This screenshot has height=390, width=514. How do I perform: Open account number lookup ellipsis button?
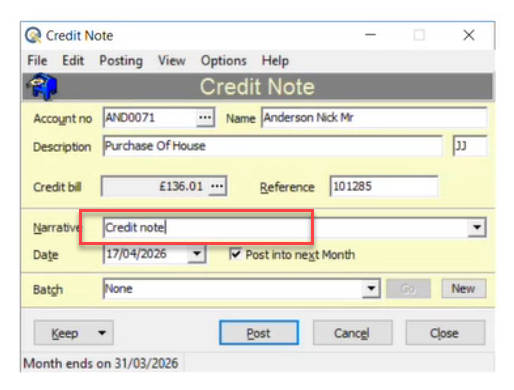click(x=205, y=118)
